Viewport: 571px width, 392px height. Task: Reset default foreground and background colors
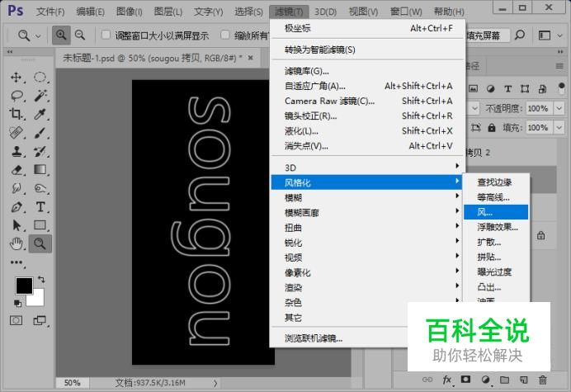[x=17, y=303]
